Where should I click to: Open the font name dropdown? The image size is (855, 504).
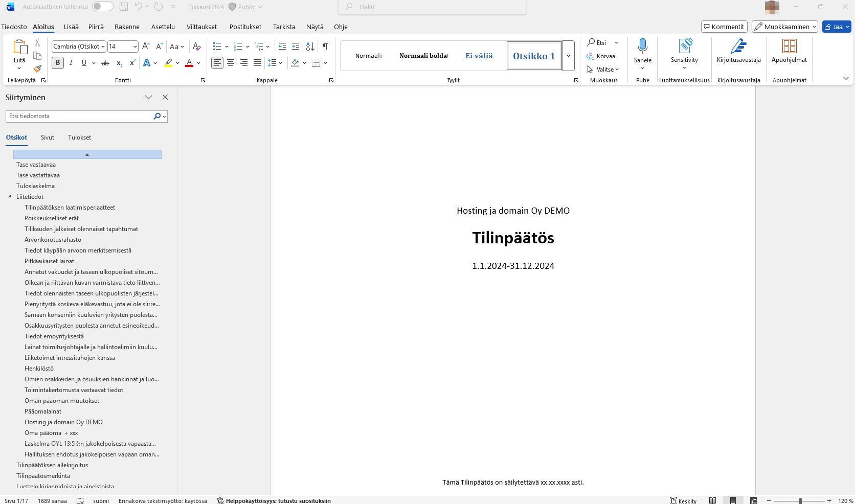coord(103,47)
